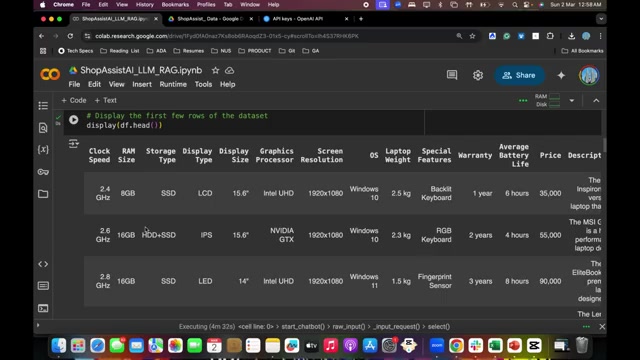Add a new Code cell

[73, 100]
